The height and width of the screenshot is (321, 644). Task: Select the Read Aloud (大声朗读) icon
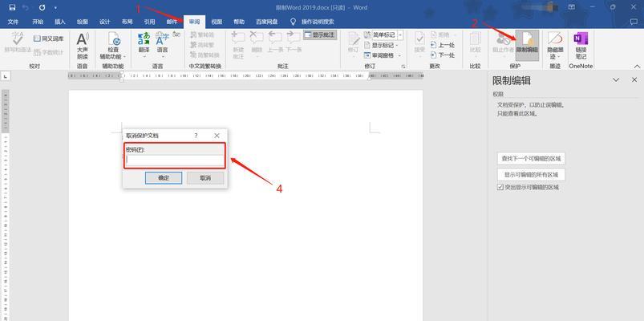pos(82,47)
